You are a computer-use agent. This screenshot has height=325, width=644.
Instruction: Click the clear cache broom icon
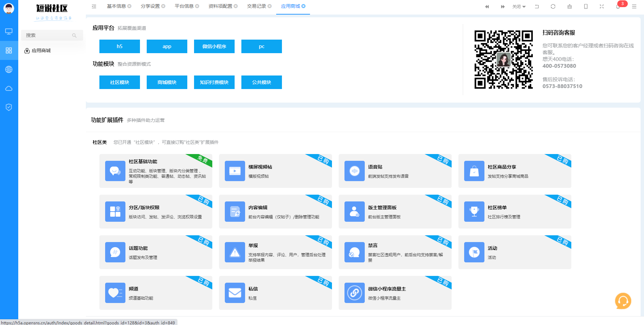click(x=570, y=6)
